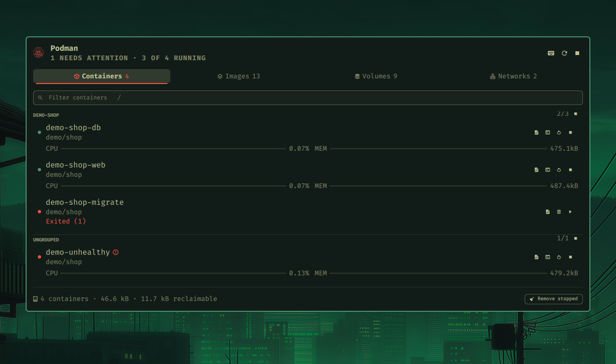Viewport: 616px width, 364px height.
Task: Select the demo-shop-web container name
Action: (x=76, y=165)
